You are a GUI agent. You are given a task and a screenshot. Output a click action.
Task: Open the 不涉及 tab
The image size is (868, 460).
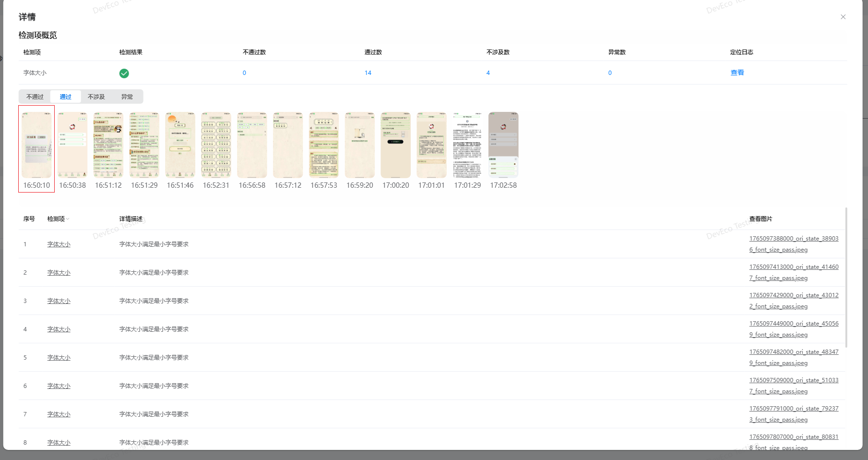pyautogui.click(x=96, y=97)
